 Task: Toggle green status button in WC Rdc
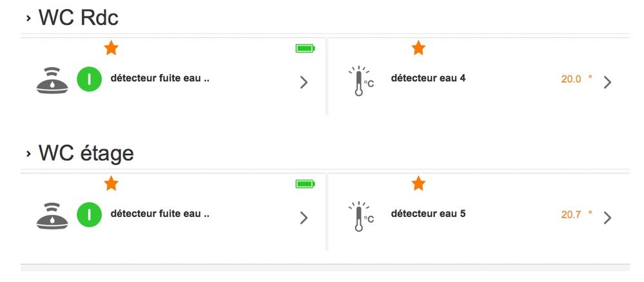[x=90, y=80]
